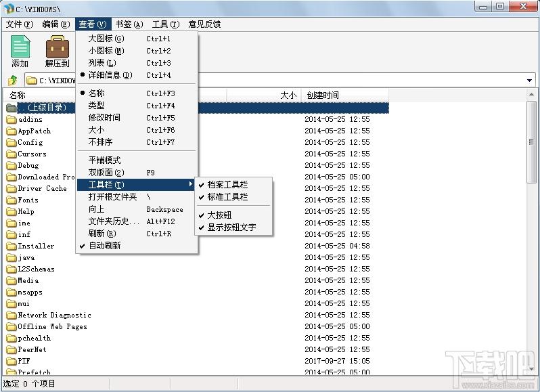Click the pchealth folder icon
The height and width of the screenshot is (392, 540).
12,339
